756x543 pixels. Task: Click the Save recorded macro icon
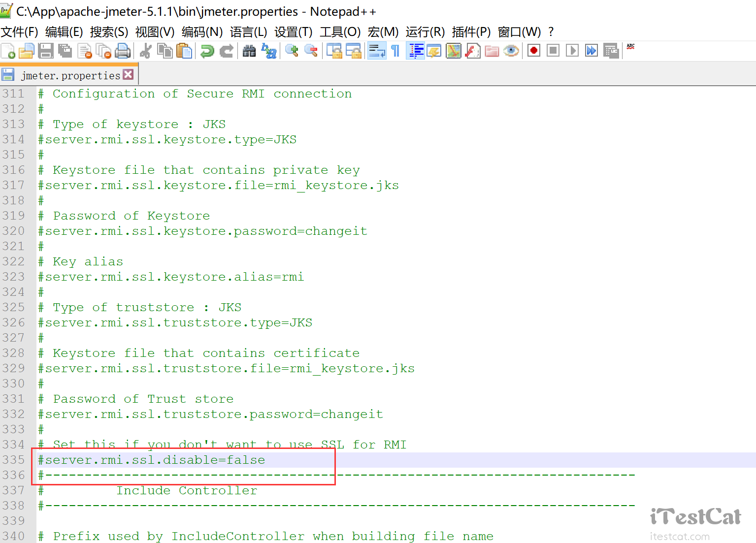point(611,51)
